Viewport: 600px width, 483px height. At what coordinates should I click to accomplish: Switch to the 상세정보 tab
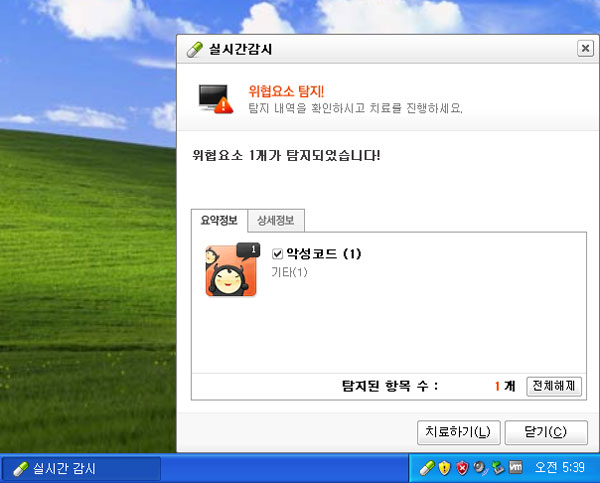pyautogui.click(x=274, y=221)
